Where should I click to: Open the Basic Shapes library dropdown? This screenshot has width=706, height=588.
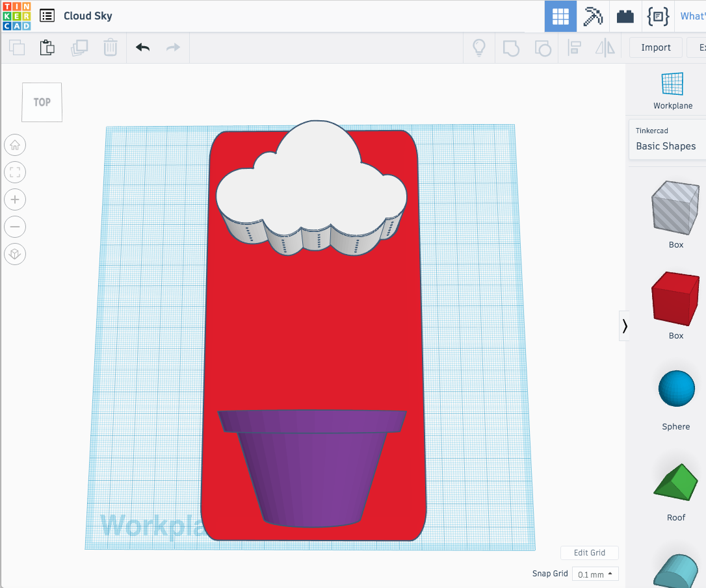coord(667,139)
